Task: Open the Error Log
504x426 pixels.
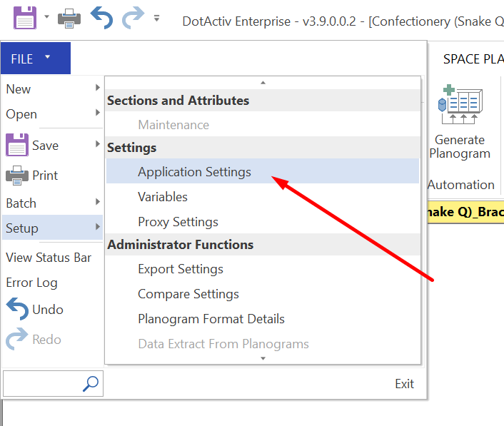Action: point(31,283)
